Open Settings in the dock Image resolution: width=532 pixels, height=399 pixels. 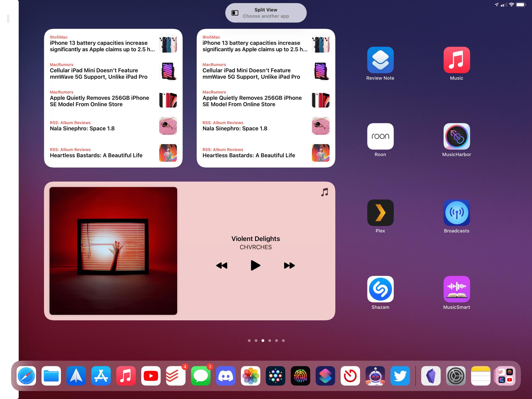(x=456, y=376)
